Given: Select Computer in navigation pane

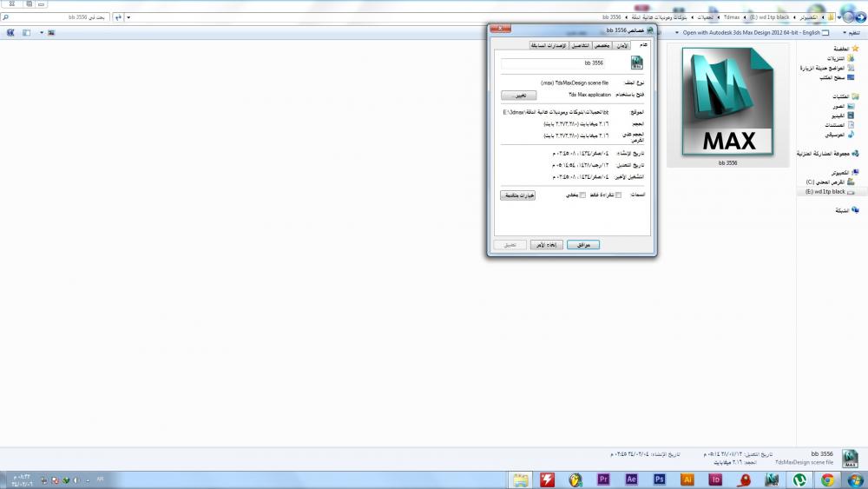Looking at the screenshot, I should tap(845, 172).
